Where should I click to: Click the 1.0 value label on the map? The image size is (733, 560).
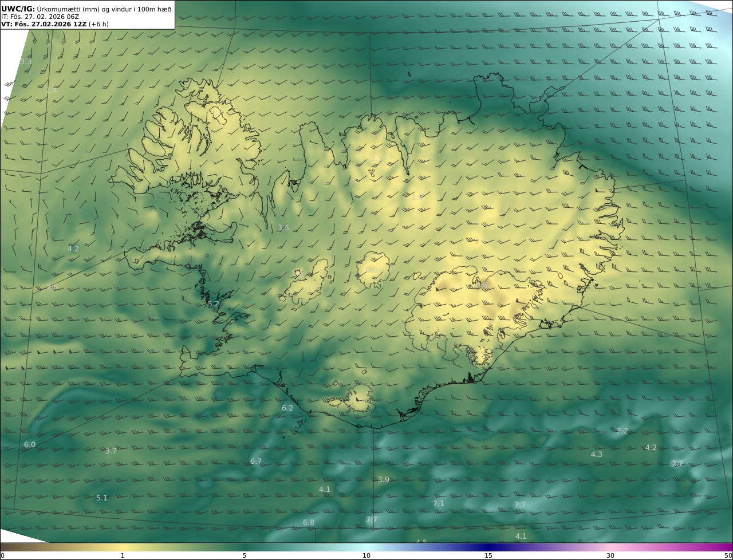(417, 197)
